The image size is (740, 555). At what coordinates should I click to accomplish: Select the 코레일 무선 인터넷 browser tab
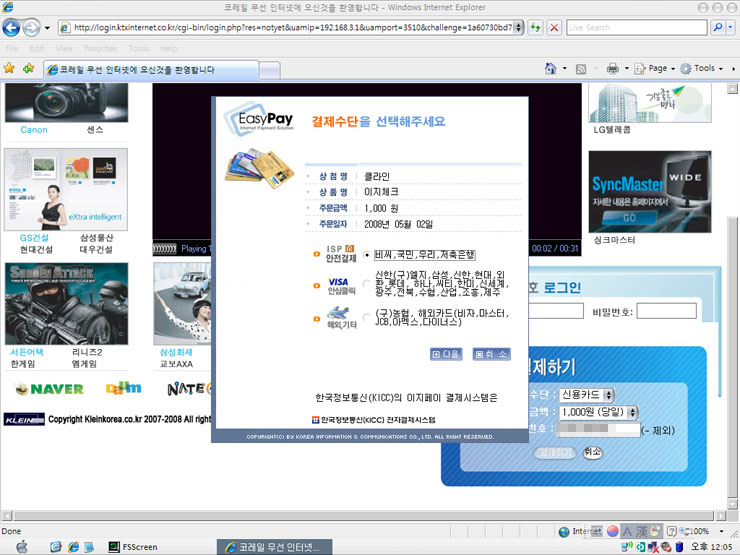pos(151,70)
